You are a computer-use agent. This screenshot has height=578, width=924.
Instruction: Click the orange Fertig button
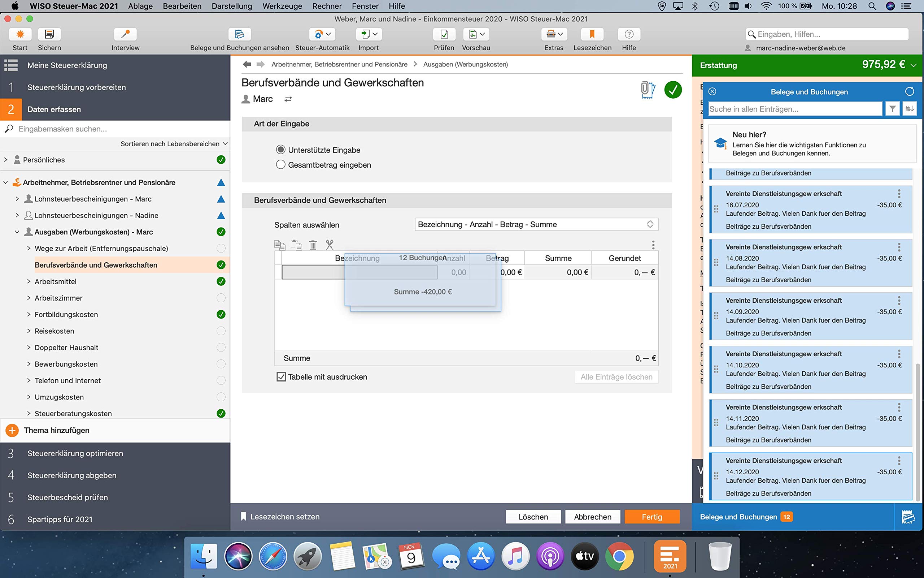[652, 517]
